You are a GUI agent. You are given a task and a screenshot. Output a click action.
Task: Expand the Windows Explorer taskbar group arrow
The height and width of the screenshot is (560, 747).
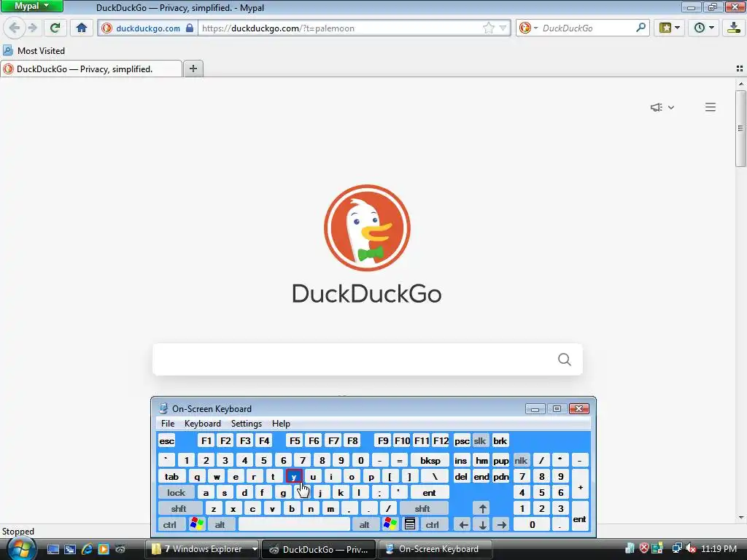255,548
